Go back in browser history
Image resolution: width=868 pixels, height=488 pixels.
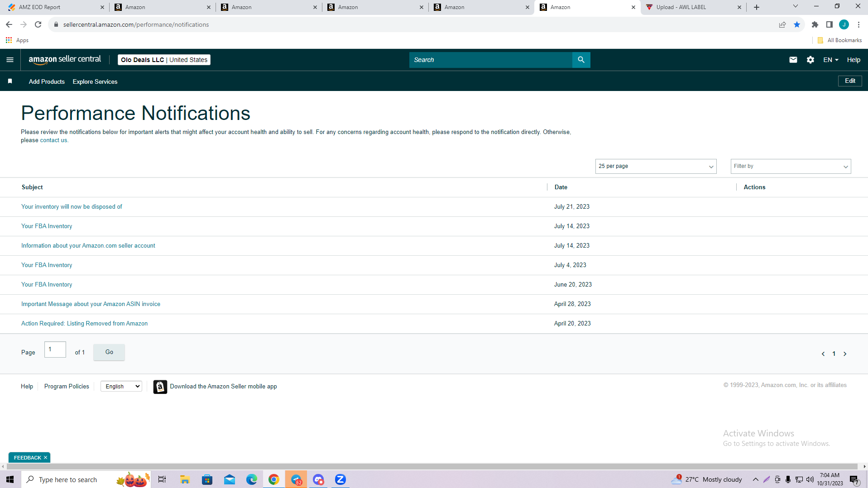click(x=9, y=24)
